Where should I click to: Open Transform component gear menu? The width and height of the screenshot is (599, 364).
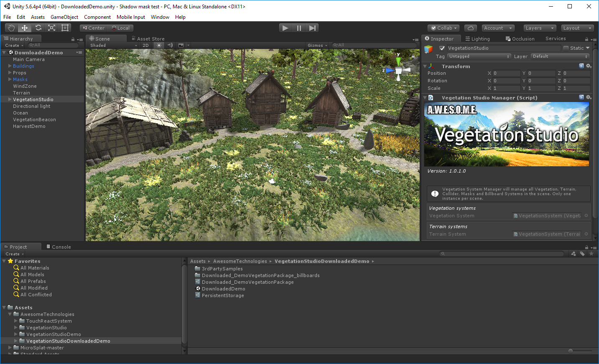589,66
